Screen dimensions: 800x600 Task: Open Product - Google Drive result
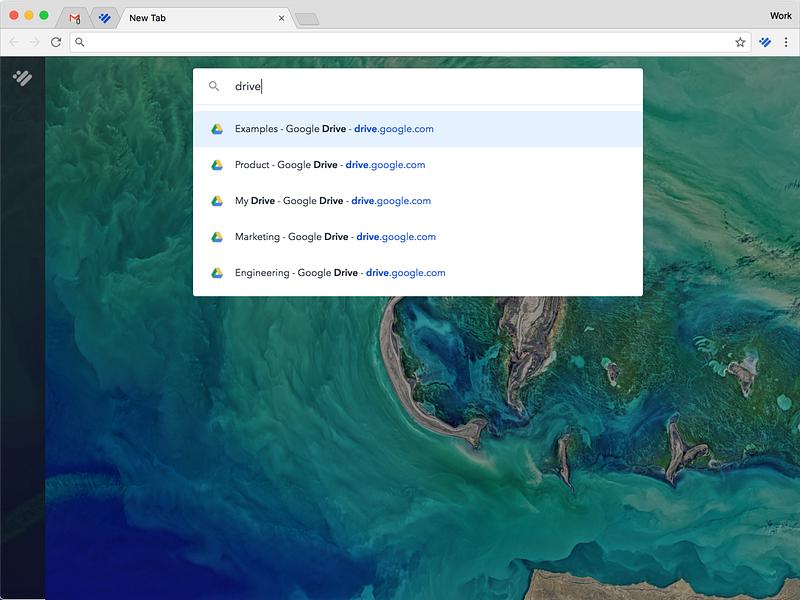(x=418, y=165)
